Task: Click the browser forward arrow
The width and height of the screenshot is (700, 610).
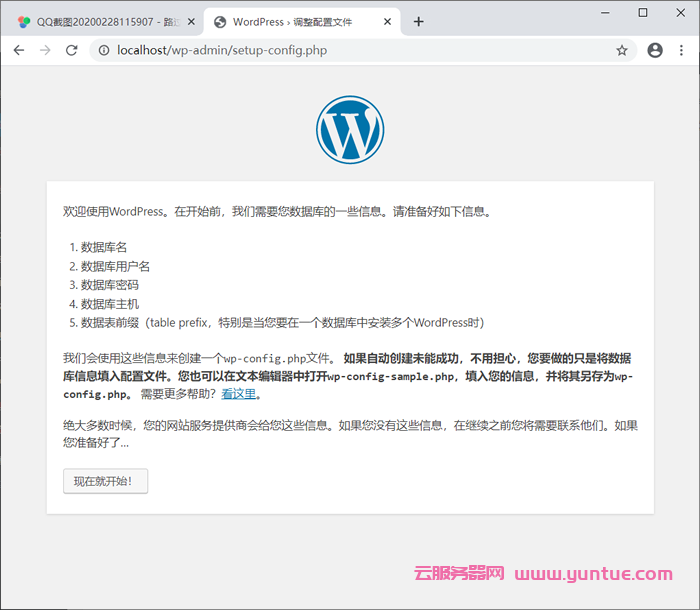Action: [x=45, y=50]
